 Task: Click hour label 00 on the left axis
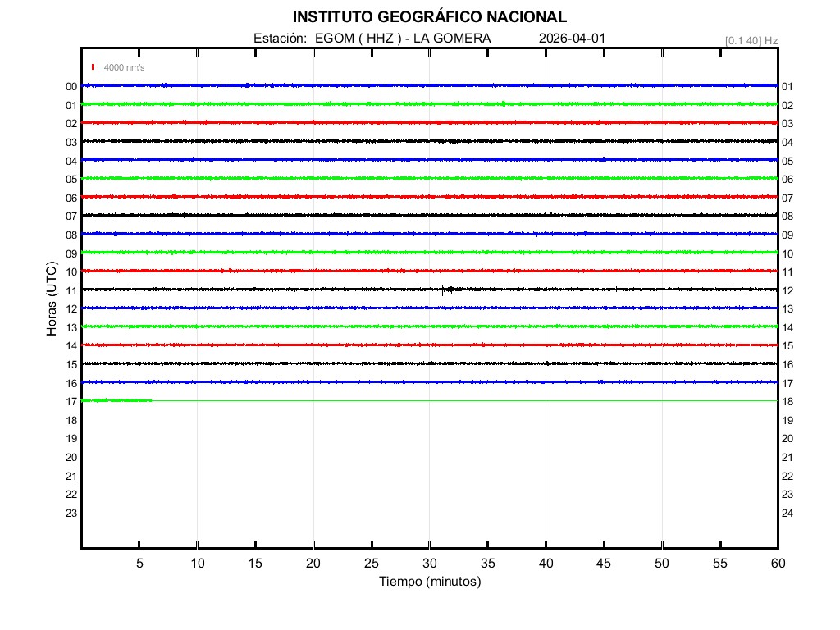pos(71,87)
